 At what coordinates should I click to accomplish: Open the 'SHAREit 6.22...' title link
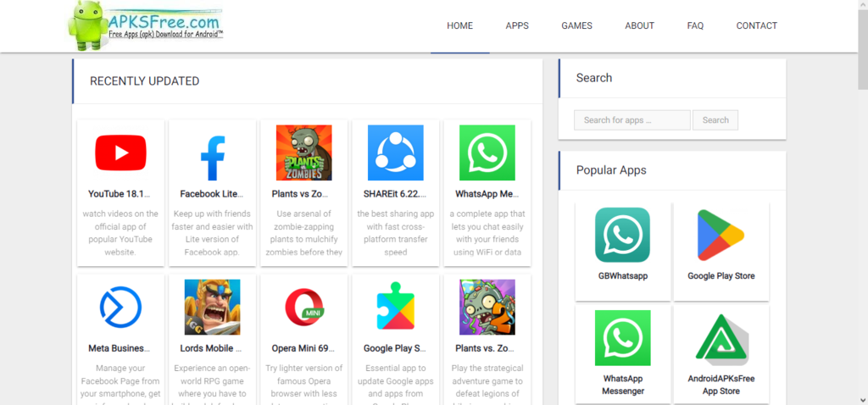click(395, 194)
